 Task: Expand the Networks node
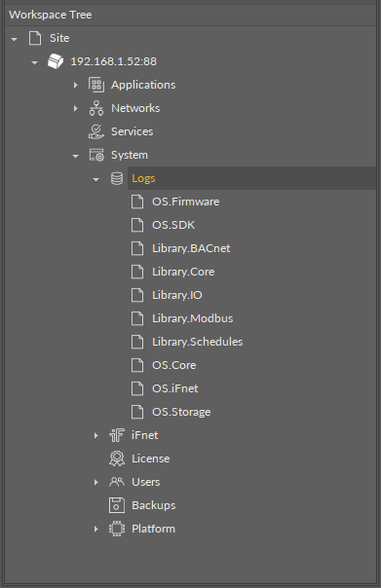(75, 108)
